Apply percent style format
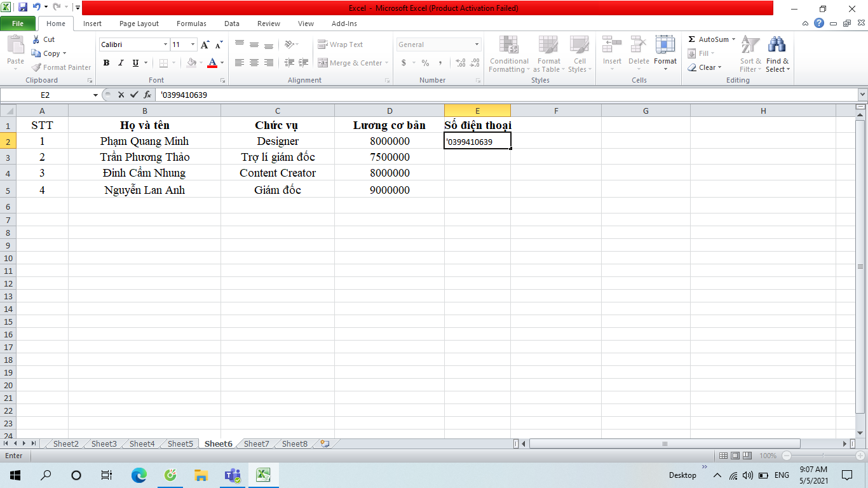 pos(425,63)
